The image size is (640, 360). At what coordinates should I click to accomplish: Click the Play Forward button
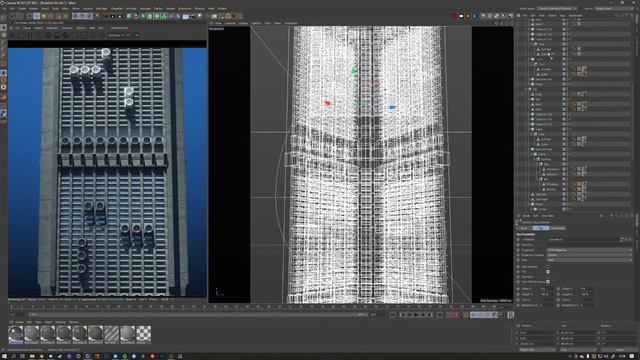(x=416, y=315)
